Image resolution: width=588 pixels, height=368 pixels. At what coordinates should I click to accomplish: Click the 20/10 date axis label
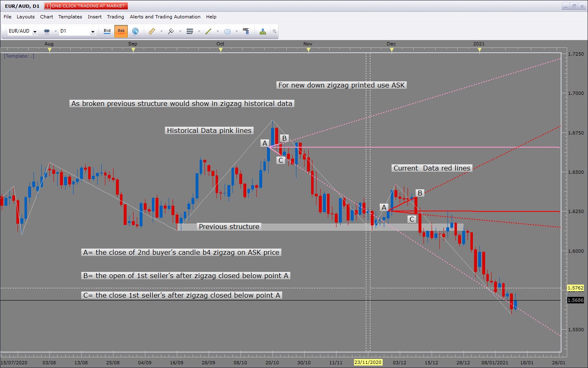coord(272,363)
